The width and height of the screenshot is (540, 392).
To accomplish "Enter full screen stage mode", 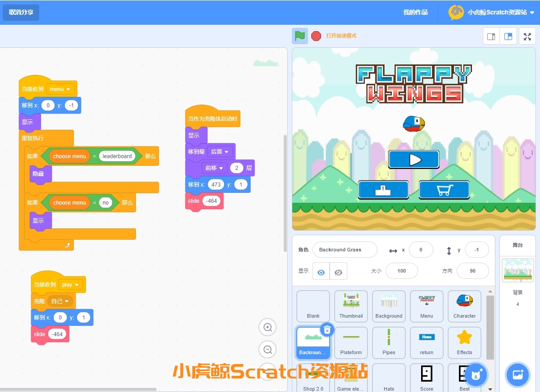I will (527, 36).
